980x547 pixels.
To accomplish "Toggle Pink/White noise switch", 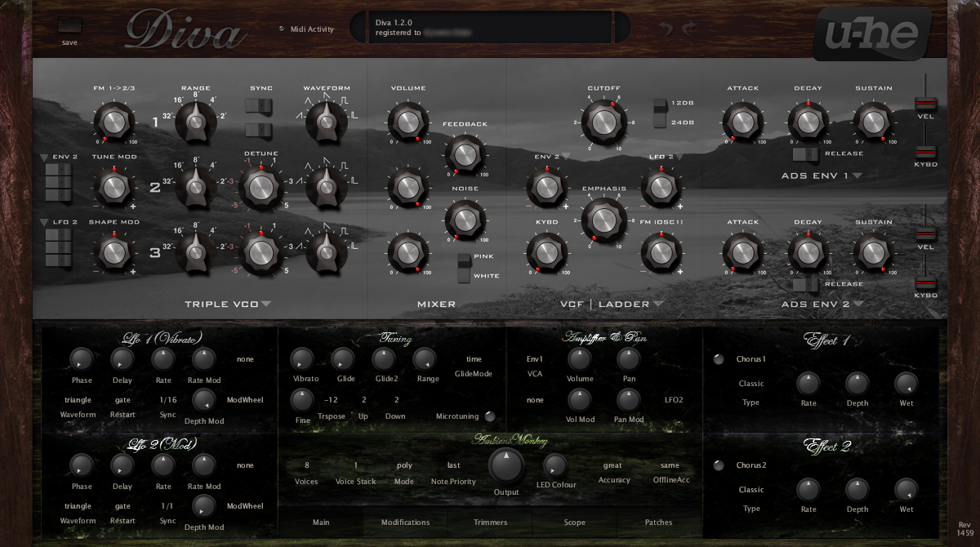I will tap(464, 267).
